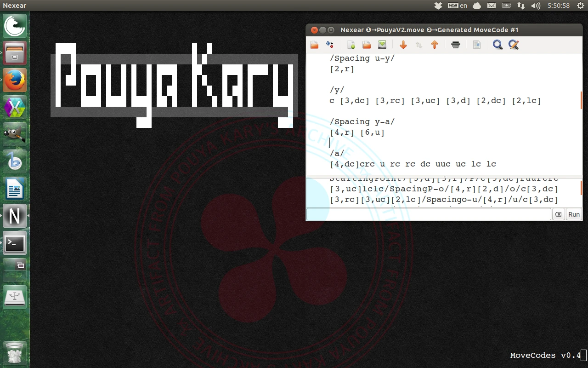Open the blue 'b' app in the launcher

point(15,161)
